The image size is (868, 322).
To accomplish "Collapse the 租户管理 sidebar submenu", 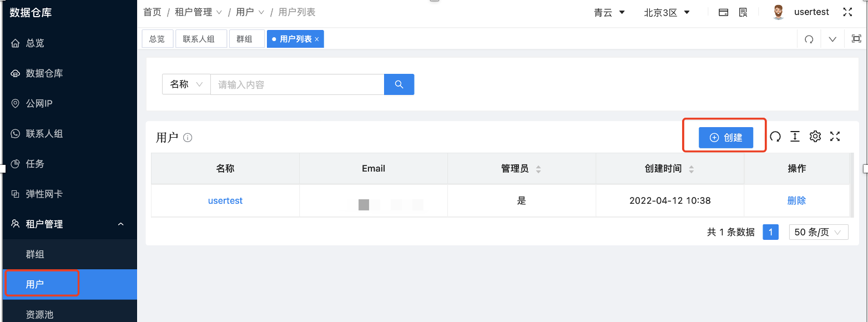I will (x=121, y=224).
